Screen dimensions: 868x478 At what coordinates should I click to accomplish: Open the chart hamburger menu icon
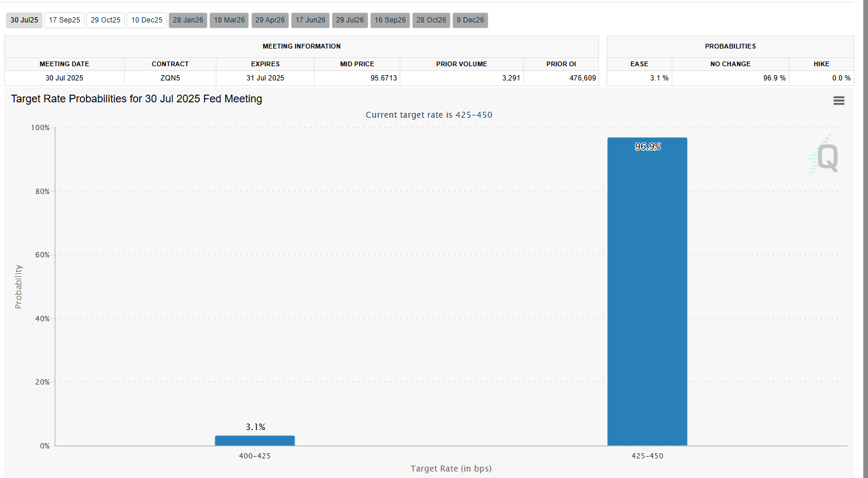(x=838, y=101)
